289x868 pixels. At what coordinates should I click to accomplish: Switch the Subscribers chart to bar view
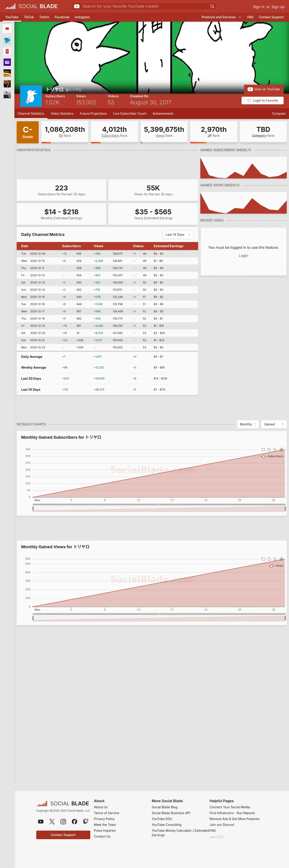(281, 449)
